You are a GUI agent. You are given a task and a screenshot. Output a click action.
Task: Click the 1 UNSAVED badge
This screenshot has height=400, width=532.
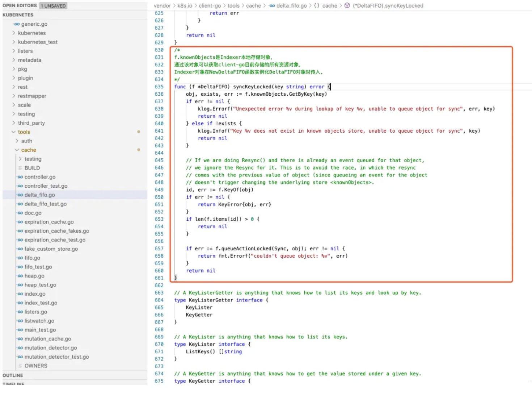pyautogui.click(x=53, y=6)
